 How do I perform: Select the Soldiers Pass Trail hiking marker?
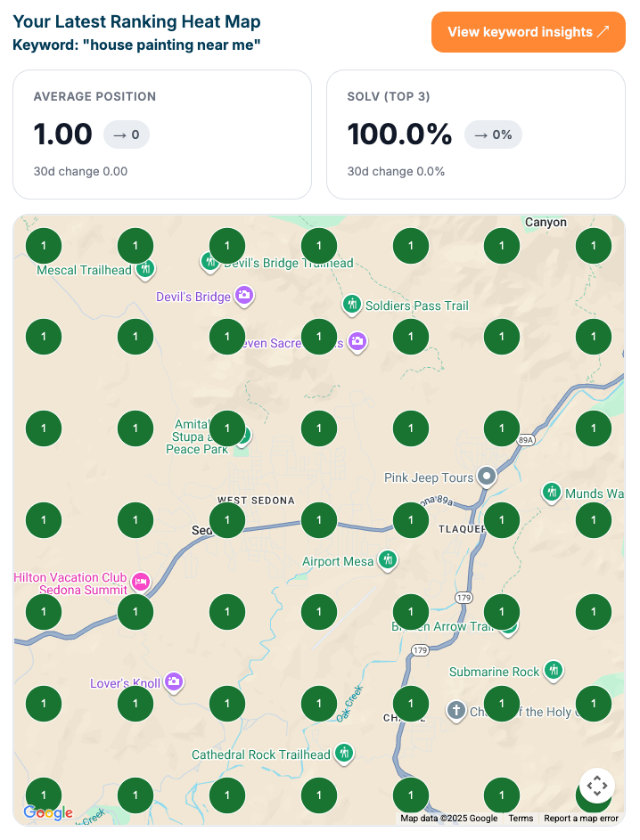coord(353,305)
